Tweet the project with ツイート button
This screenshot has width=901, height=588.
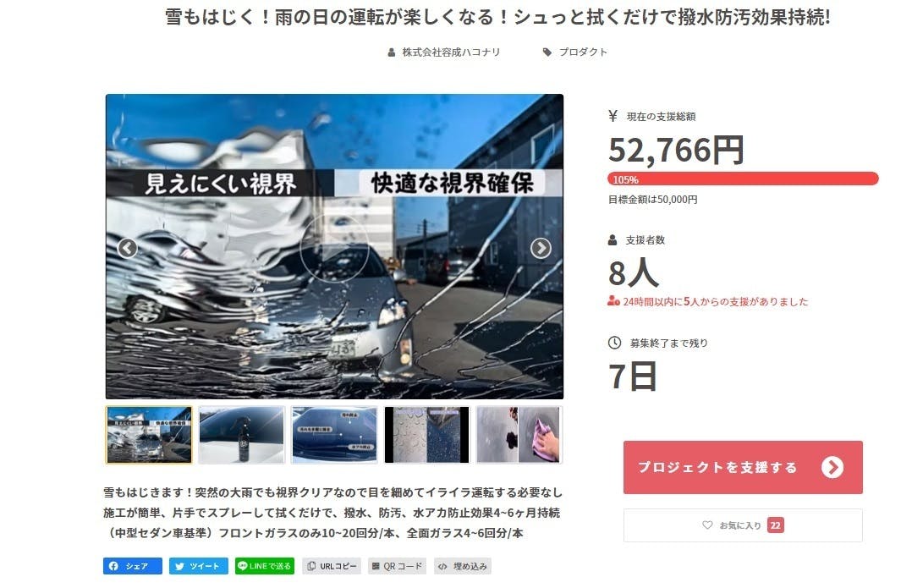click(198, 566)
